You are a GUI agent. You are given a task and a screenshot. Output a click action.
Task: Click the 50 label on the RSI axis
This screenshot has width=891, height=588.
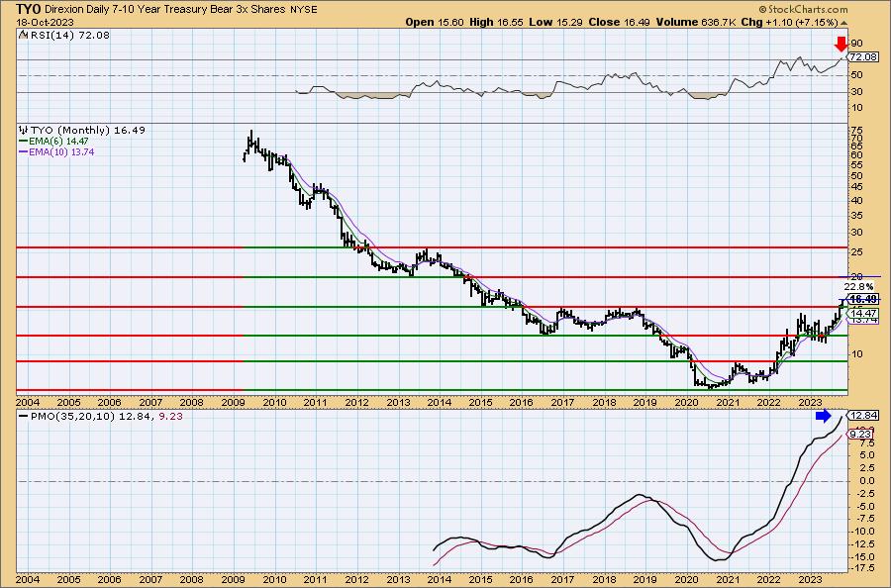click(x=857, y=75)
